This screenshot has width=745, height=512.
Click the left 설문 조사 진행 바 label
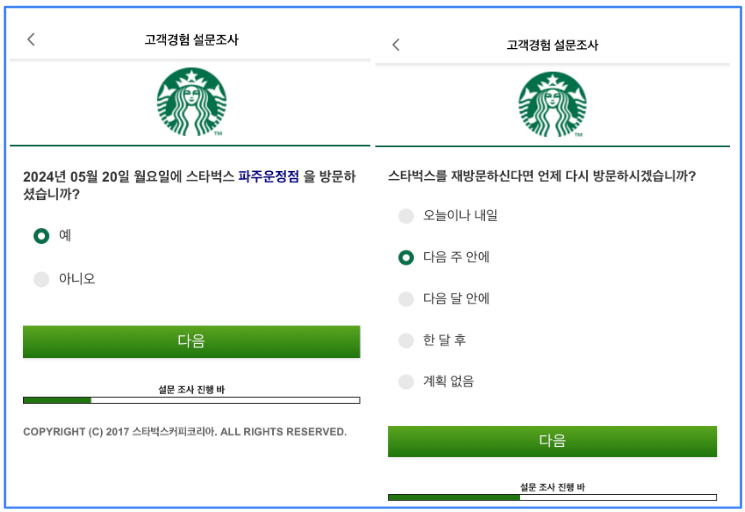click(x=191, y=389)
